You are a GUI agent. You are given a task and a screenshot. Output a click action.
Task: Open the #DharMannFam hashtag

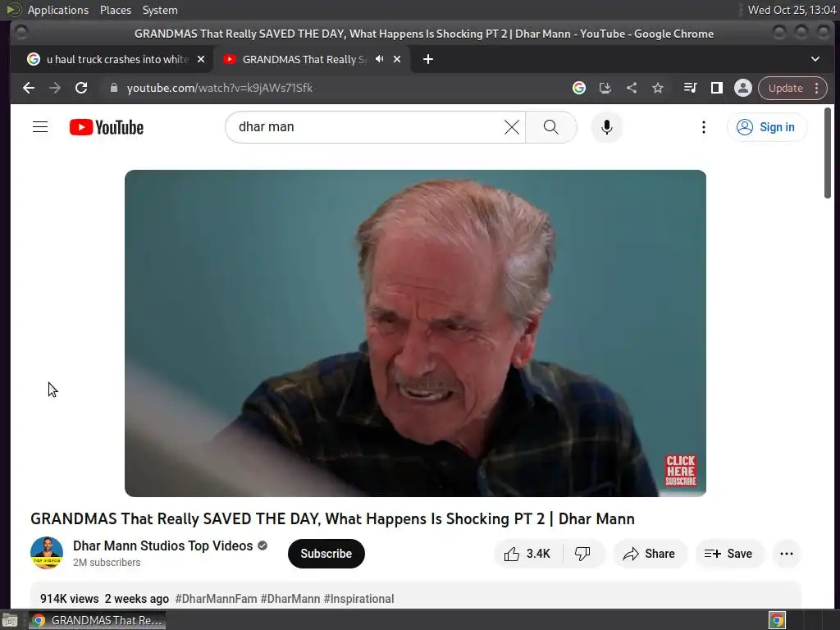pyautogui.click(x=216, y=599)
